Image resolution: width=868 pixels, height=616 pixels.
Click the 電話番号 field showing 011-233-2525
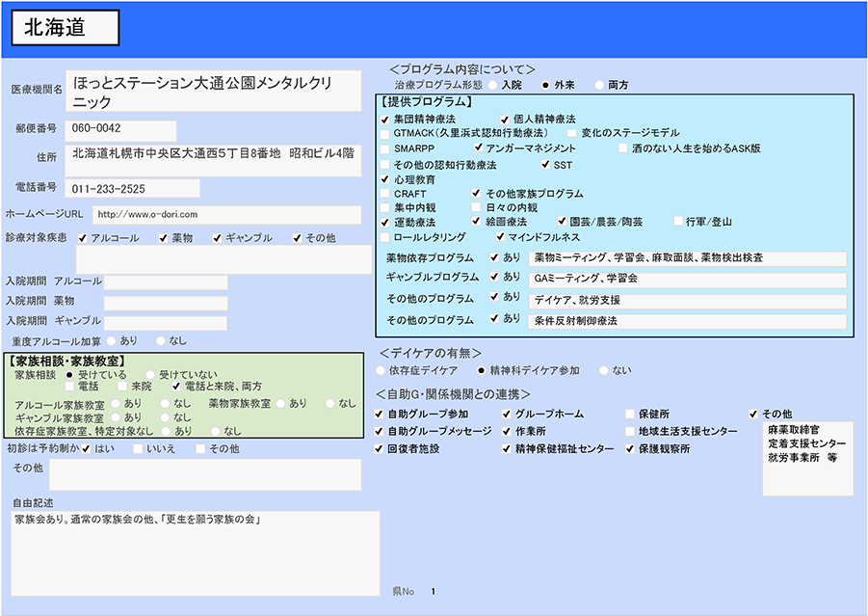click(x=133, y=188)
